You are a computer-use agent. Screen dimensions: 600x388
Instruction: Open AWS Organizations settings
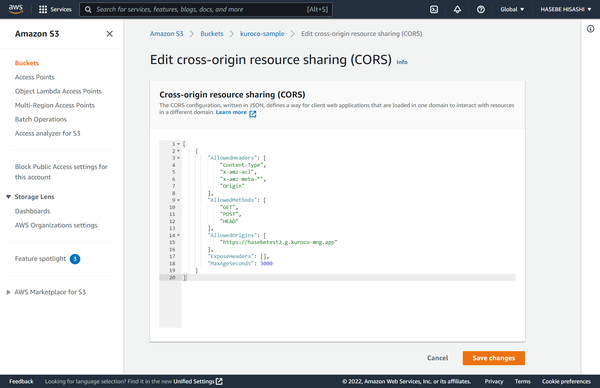click(56, 225)
